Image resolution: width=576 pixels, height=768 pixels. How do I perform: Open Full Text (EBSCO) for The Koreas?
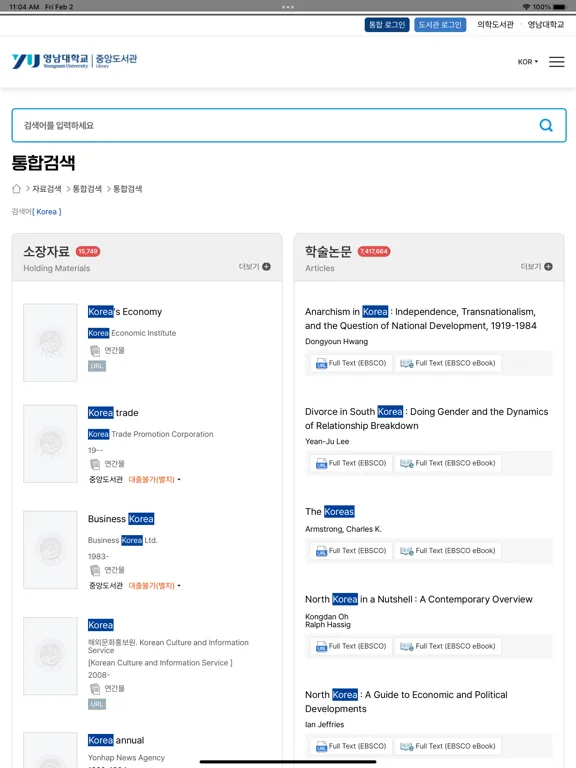click(x=351, y=551)
